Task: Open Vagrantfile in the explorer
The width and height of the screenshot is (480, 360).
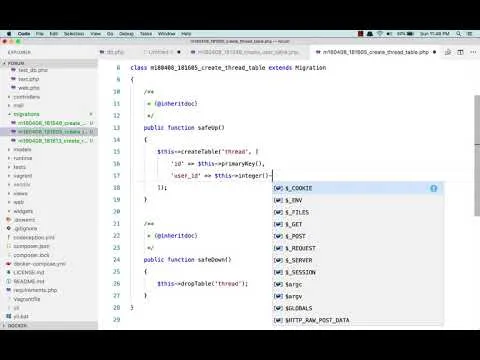Action: pyautogui.click(x=27, y=299)
